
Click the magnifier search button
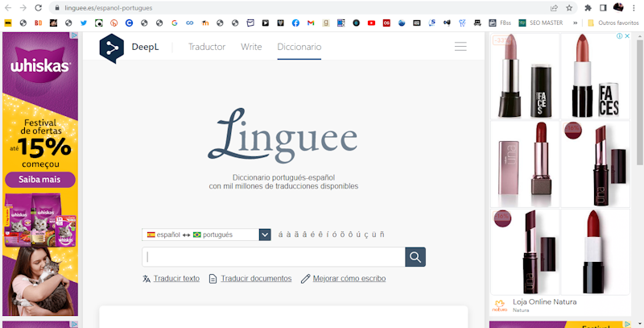(415, 257)
